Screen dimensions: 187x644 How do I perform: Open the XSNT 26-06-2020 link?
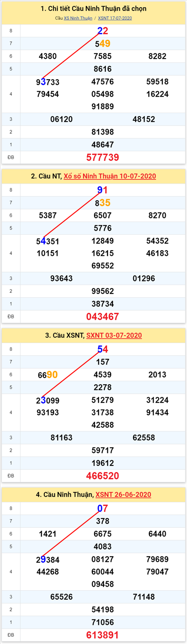(x=123, y=495)
